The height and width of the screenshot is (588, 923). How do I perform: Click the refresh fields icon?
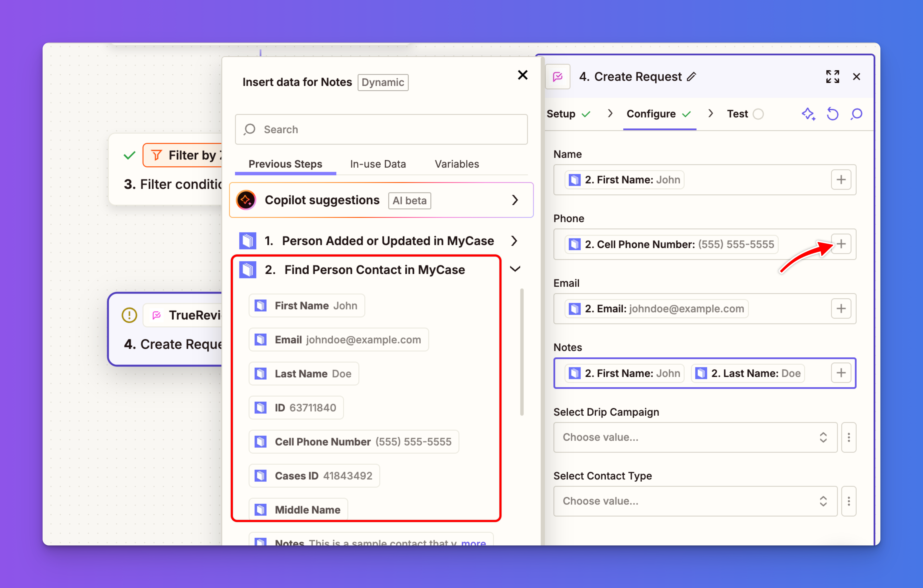832,114
